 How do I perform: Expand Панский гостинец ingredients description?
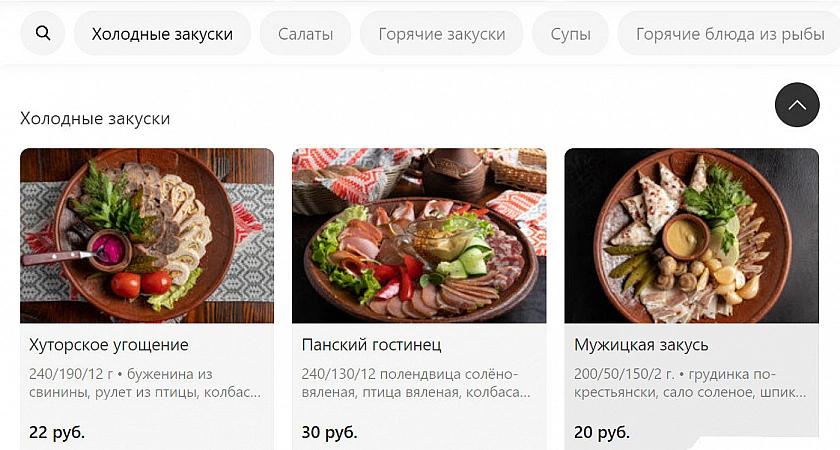[x=416, y=383]
